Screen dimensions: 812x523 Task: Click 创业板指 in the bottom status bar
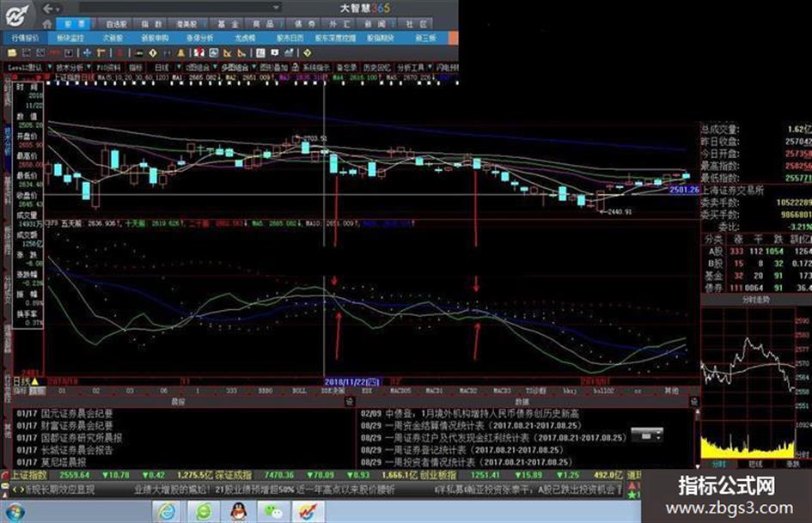[x=438, y=475]
